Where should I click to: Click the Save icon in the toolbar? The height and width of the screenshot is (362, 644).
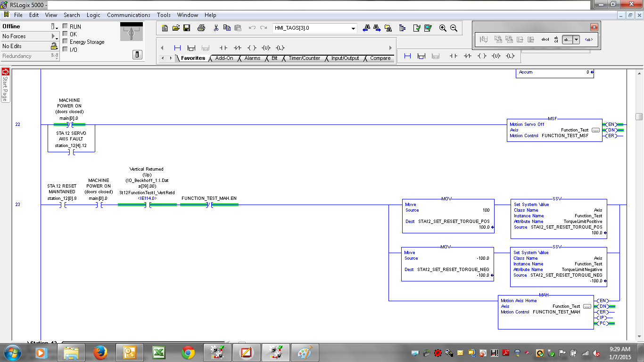(x=187, y=28)
